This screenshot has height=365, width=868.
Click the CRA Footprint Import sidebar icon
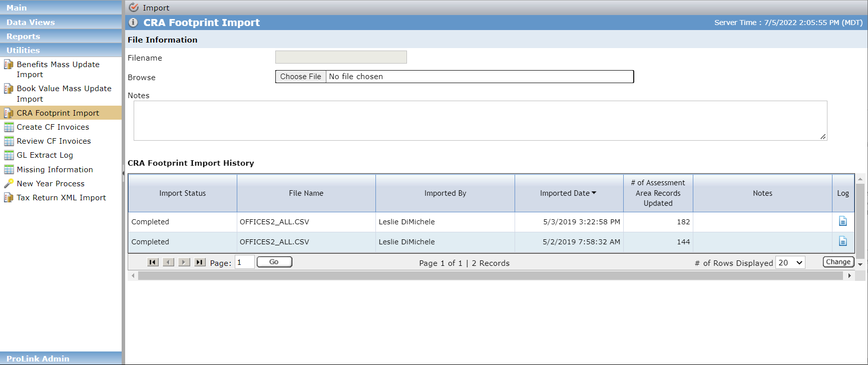coord(9,113)
